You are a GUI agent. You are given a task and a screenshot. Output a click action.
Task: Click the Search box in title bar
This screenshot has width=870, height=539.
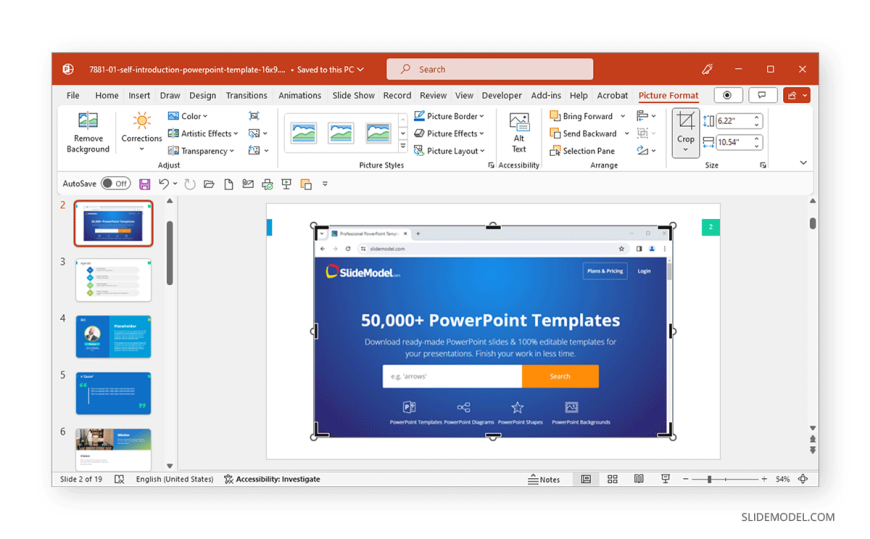pos(490,69)
